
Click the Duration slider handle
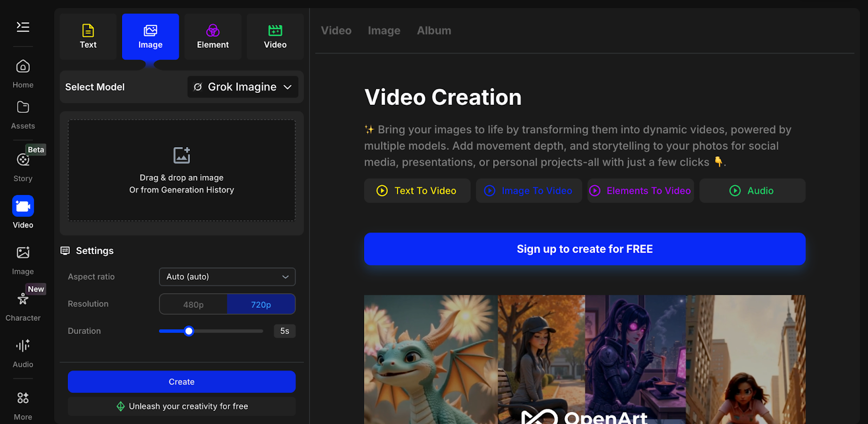pos(189,331)
